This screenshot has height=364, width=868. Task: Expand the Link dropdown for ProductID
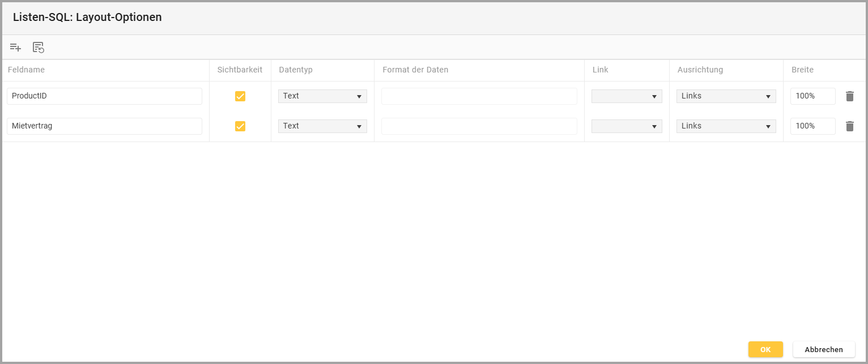[627, 96]
